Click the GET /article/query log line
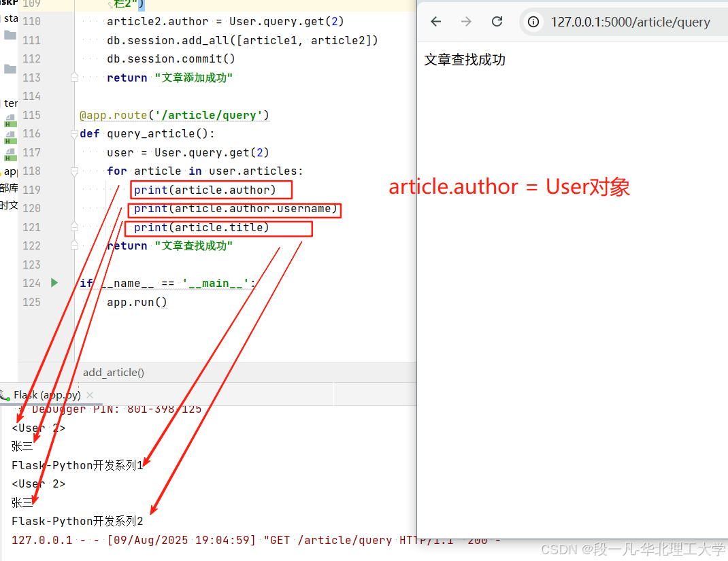 255,540
